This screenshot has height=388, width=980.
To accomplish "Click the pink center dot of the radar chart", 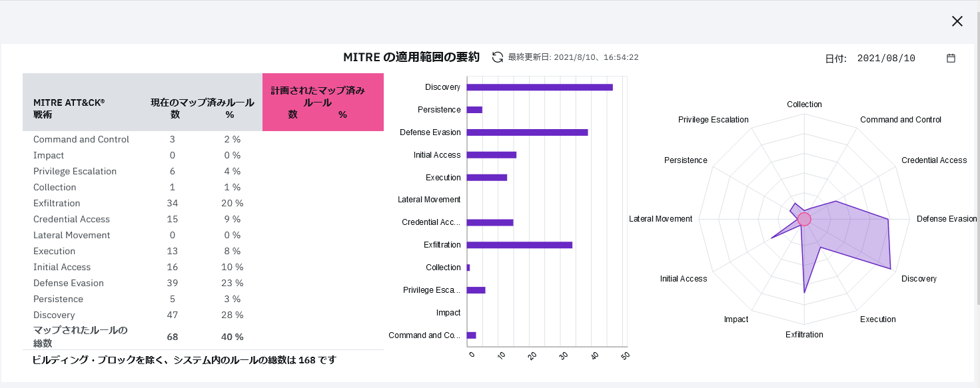I will [x=804, y=219].
